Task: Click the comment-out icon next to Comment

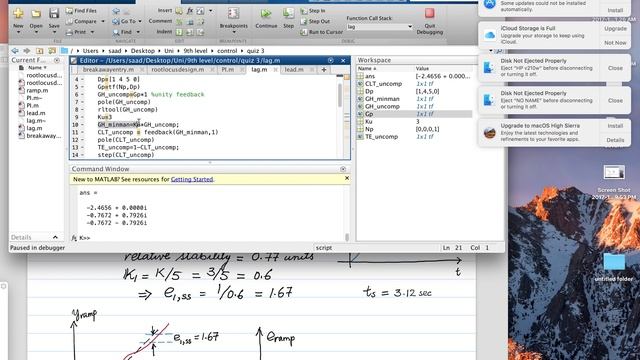Action: point(179,21)
